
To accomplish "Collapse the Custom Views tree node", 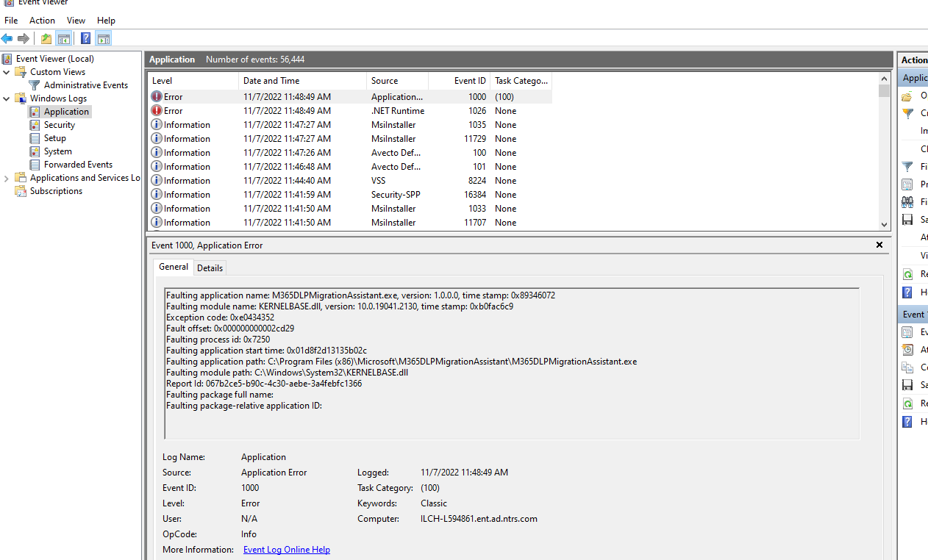I will pyautogui.click(x=6, y=71).
